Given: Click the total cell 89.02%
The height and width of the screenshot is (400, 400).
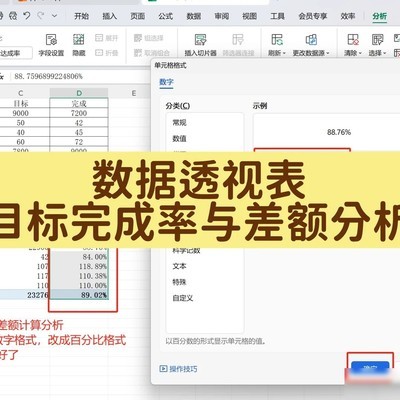Looking at the screenshot, I should tap(79, 295).
